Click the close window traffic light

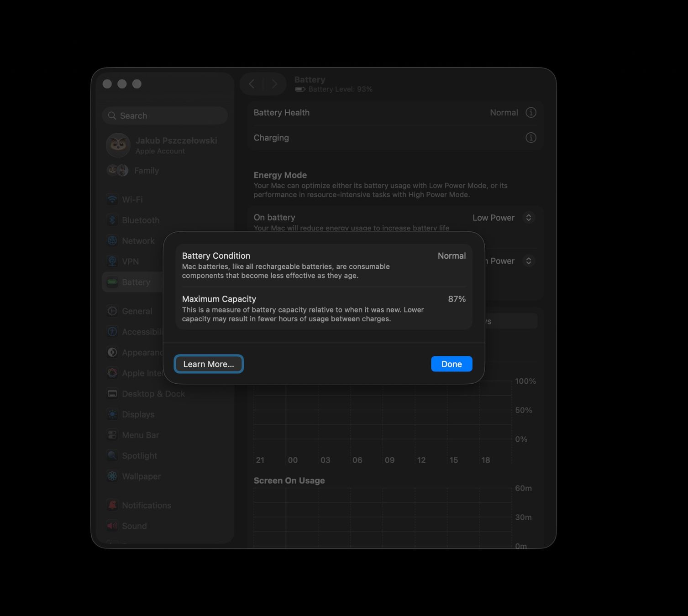(107, 84)
